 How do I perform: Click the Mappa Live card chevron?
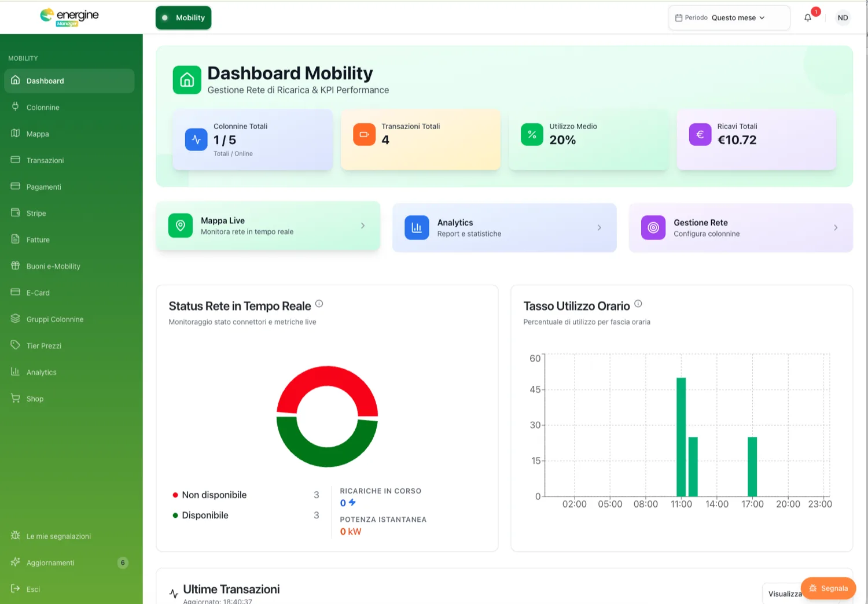pos(363,226)
